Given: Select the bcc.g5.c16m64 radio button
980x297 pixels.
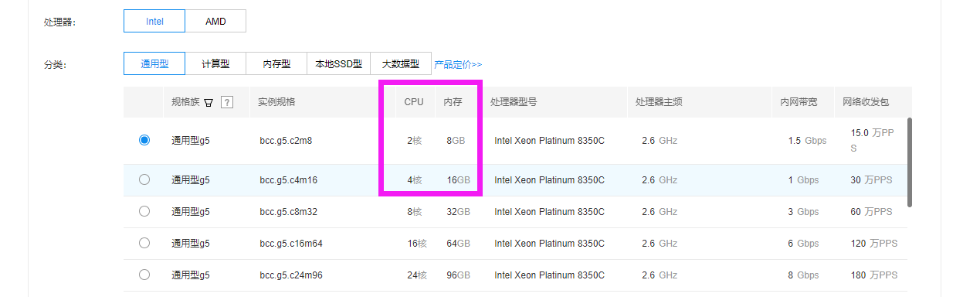Looking at the screenshot, I should [x=144, y=243].
